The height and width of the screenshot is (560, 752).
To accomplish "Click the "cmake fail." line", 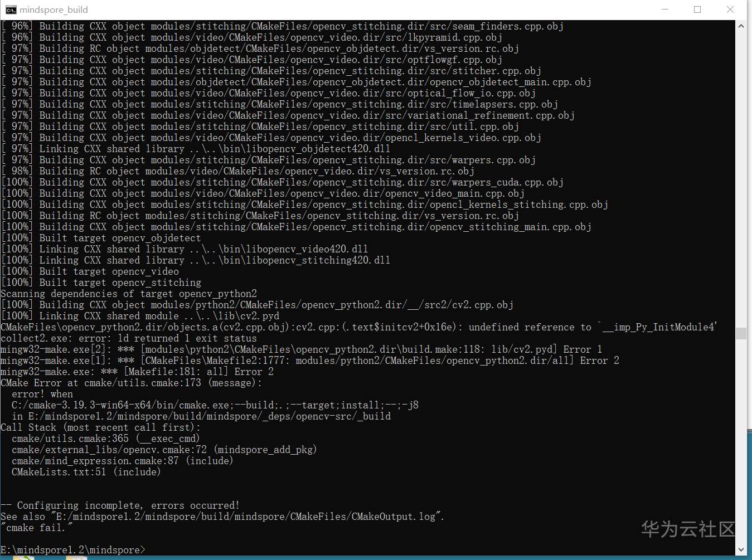I will click(x=37, y=528).
